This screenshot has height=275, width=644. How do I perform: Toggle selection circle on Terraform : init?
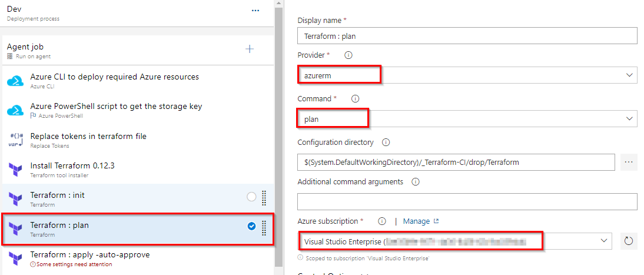[251, 197]
